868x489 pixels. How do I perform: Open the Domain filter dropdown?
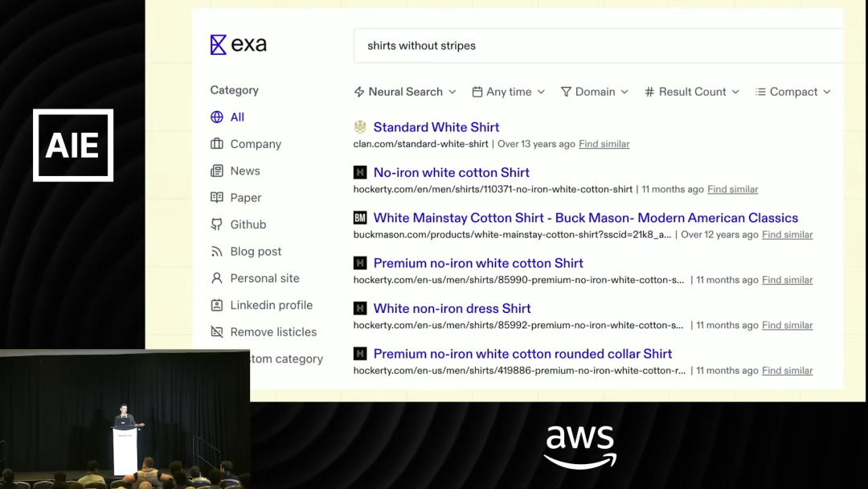595,92
